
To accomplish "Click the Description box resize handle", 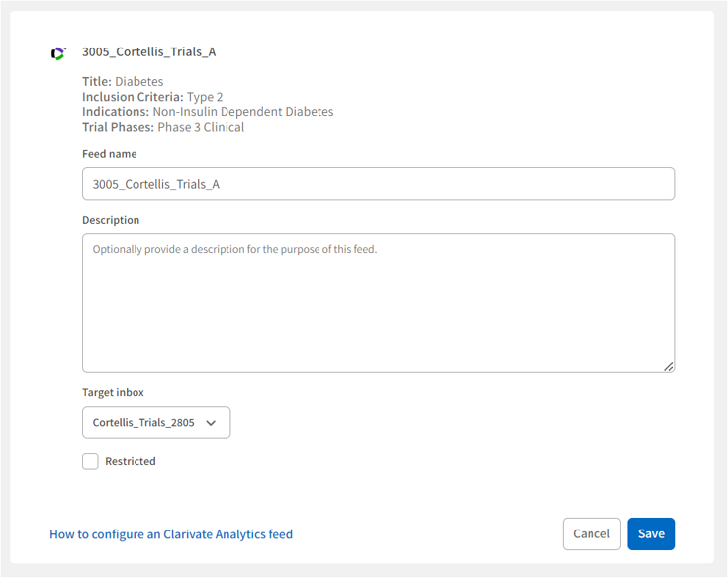I will pos(669,366).
